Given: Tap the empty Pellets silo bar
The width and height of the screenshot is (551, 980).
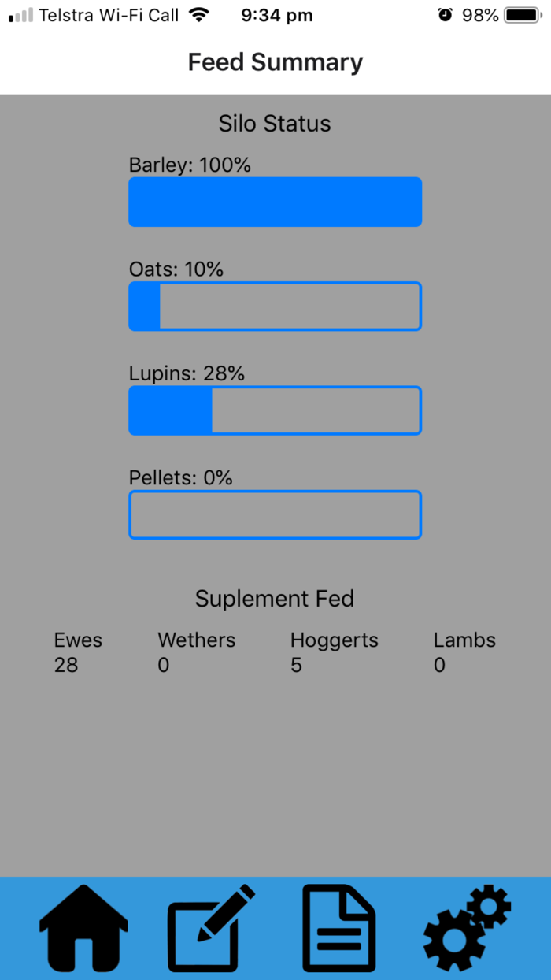Looking at the screenshot, I should (275, 514).
